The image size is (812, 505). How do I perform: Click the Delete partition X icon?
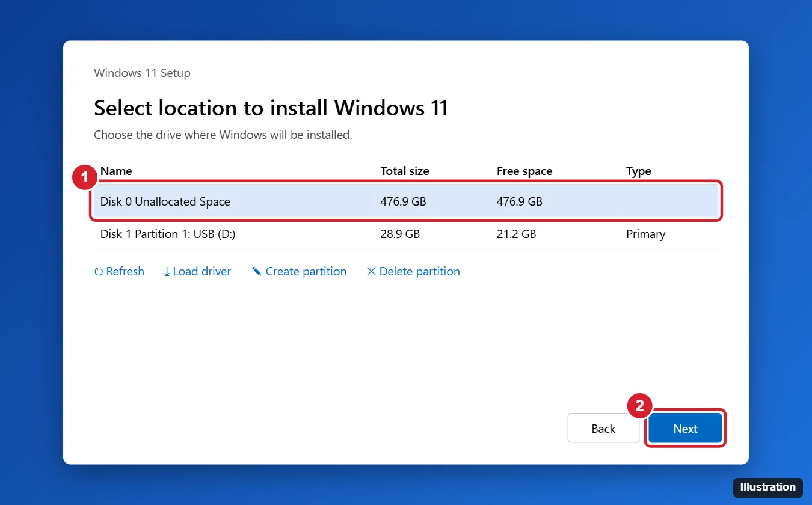click(x=371, y=272)
